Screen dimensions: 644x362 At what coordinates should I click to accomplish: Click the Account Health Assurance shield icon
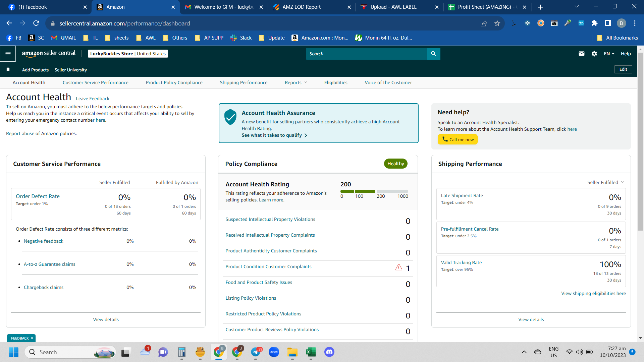(x=230, y=117)
